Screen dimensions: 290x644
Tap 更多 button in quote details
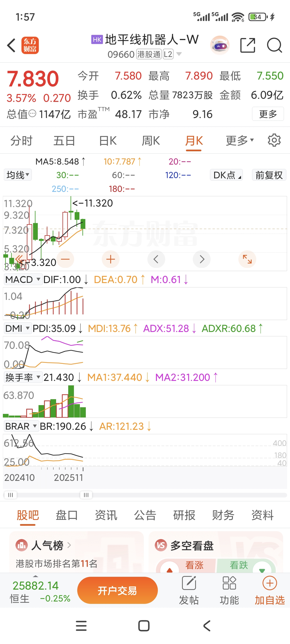click(x=268, y=114)
